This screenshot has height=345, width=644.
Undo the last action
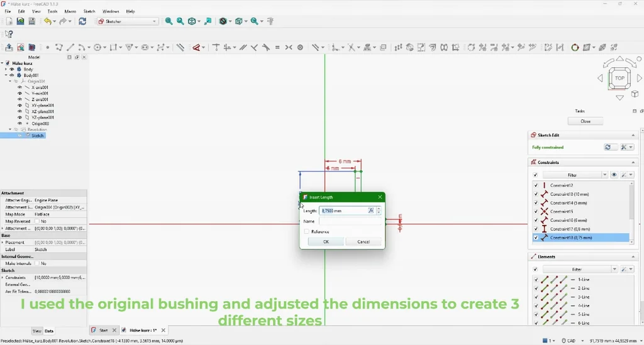48,21
